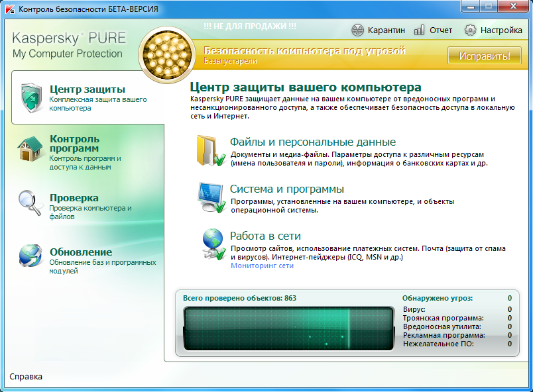
Task: Click the Исправить! button
Action: point(485,56)
